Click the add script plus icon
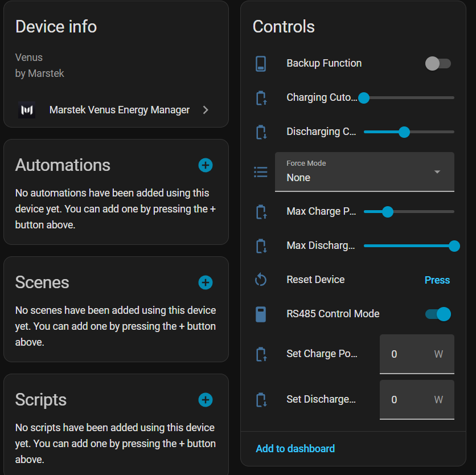The width and height of the screenshot is (476, 475). 206,400
